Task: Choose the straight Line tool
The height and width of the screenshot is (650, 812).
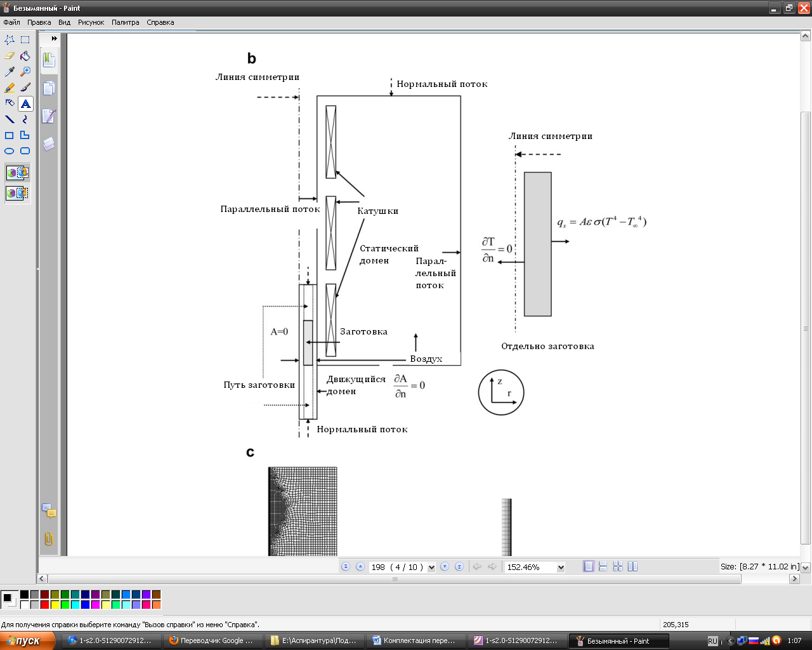Action: 10,119
